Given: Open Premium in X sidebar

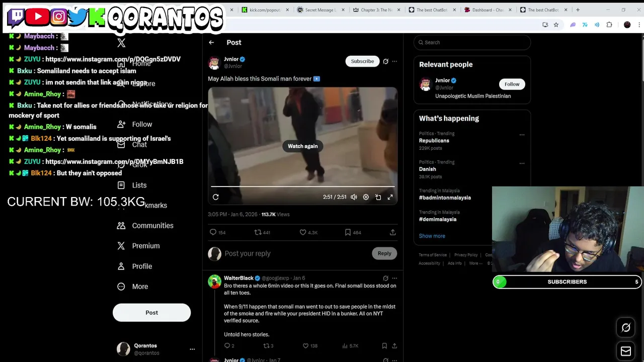Looking at the screenshot, I should pos(138,246).
